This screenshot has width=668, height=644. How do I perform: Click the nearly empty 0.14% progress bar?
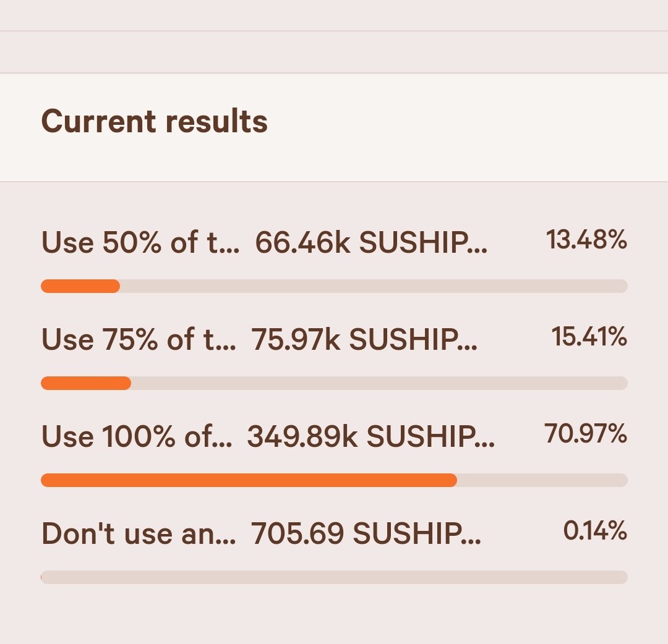tap(334, 577)
